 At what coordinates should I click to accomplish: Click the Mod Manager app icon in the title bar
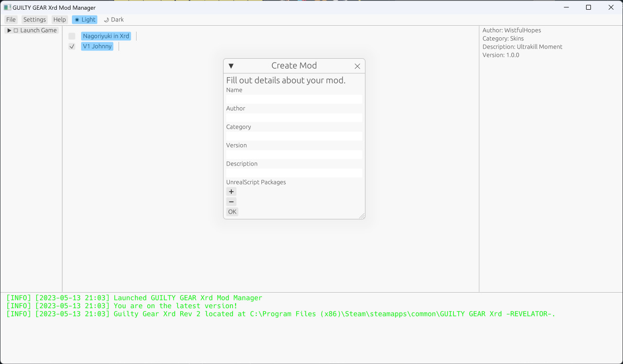pyautogui.click(x=7, y=7)
